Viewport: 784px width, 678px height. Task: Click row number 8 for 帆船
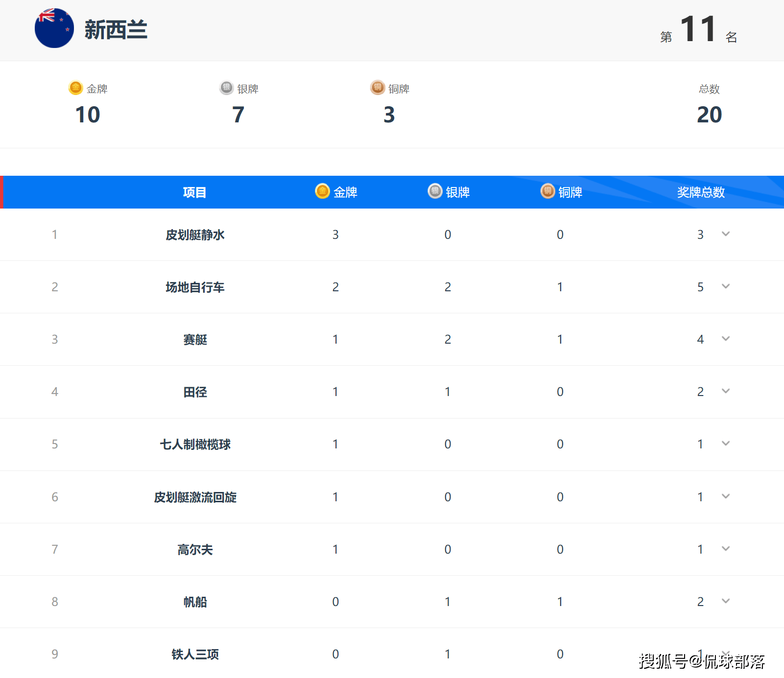coord(55,602)
